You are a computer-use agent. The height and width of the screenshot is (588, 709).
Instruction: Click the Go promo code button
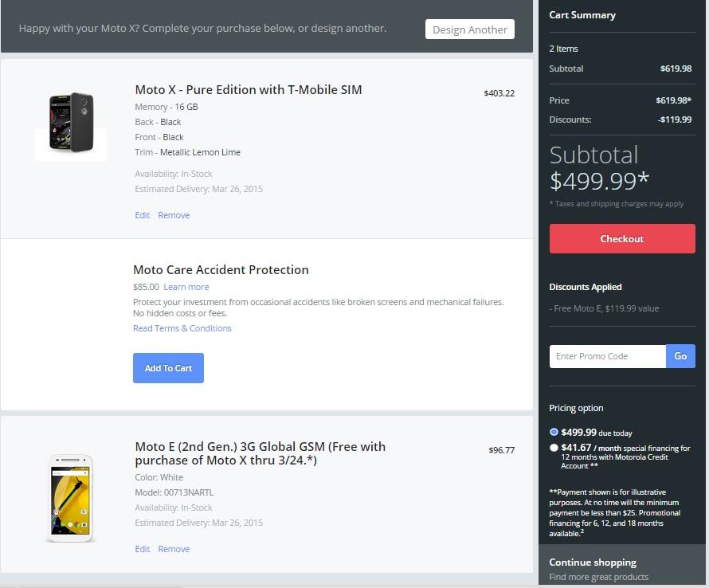tap(680, 356)
